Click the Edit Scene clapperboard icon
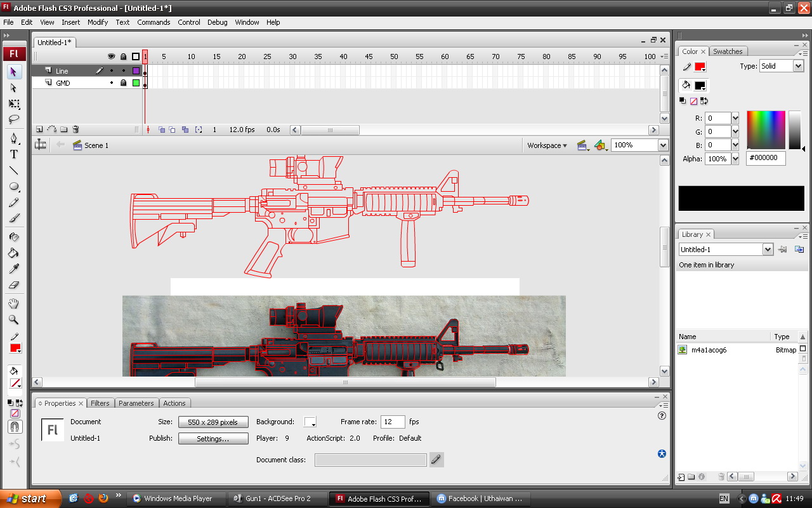 tap(582, 145)
